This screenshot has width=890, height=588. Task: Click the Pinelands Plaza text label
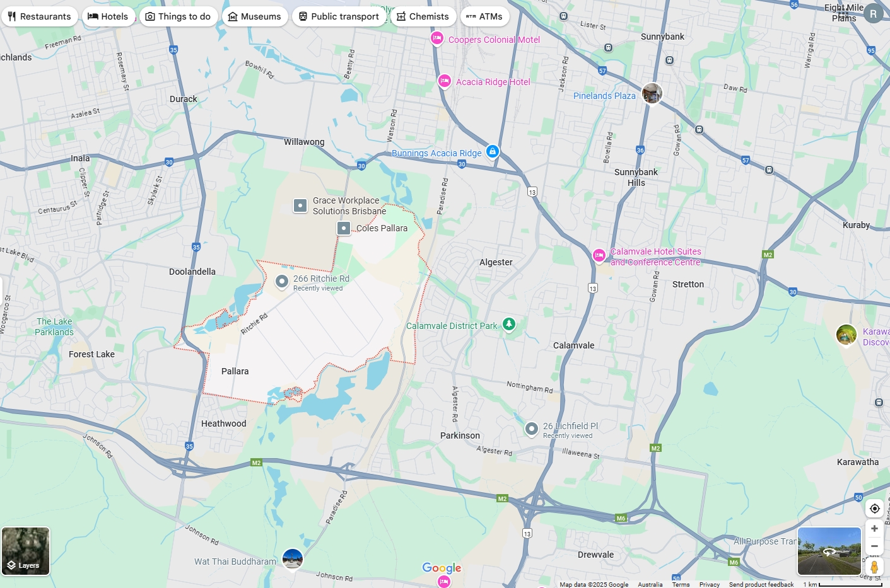coord(604,96)
